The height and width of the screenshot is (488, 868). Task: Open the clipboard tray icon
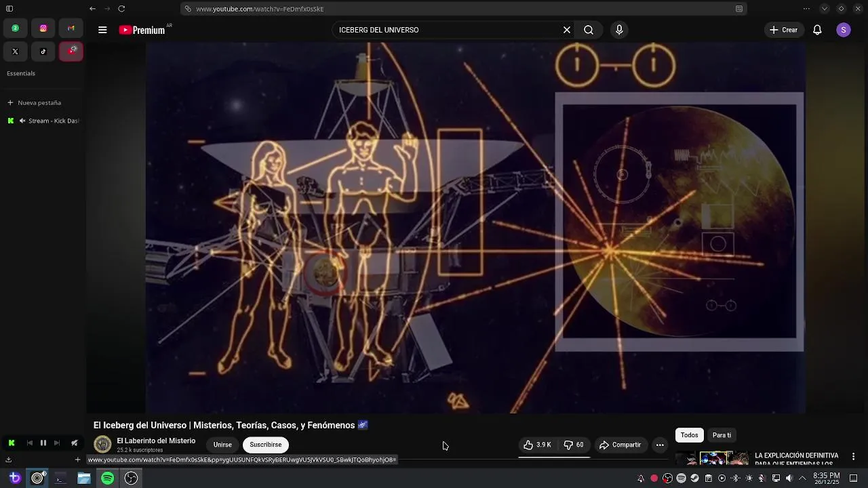(708, 478)
